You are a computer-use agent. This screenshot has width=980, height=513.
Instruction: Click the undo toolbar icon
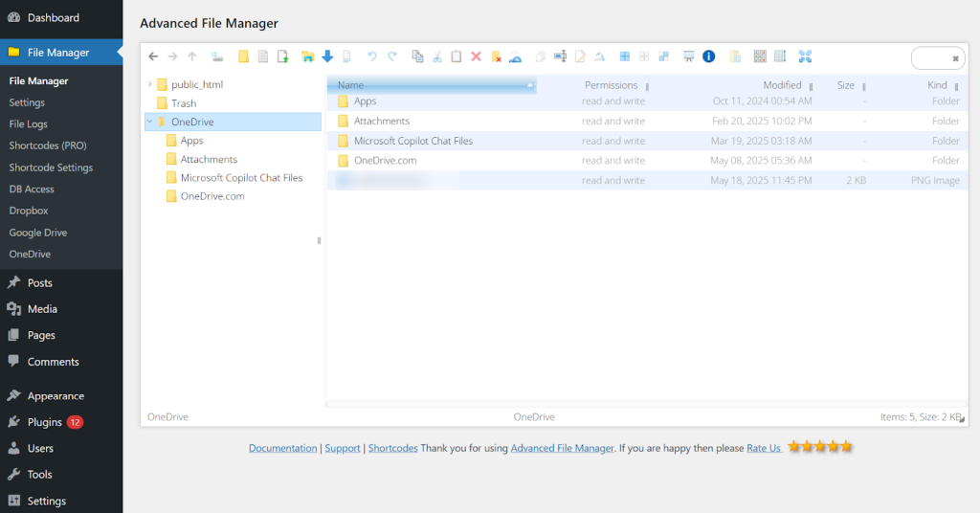(372, 56)
